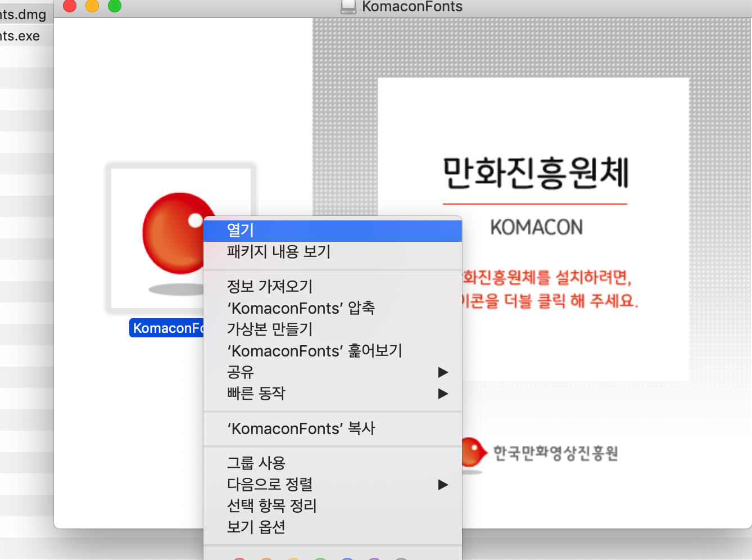
Task: Click the disk proxy icon in title bar
Action: click(348, 7)
